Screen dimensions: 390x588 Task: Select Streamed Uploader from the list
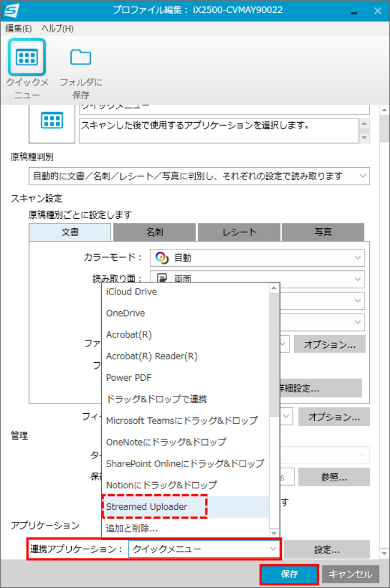(154, 506)
